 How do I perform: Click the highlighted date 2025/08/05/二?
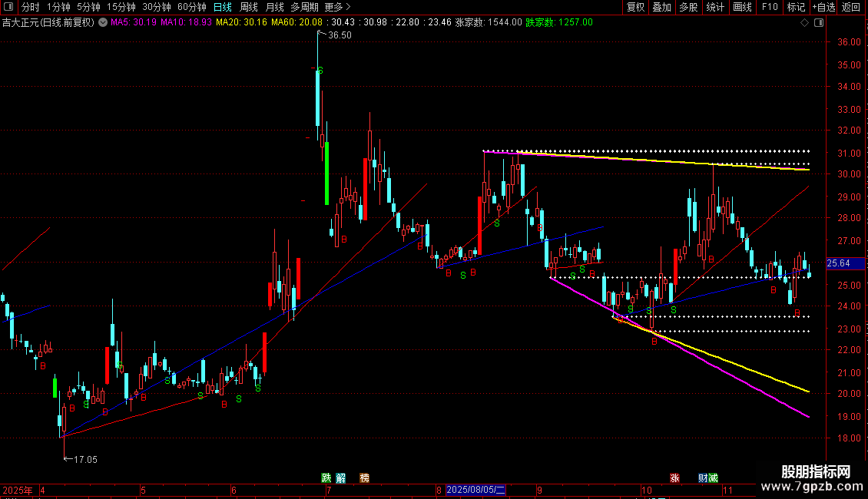pyautogui.click(x=475, y=490)
